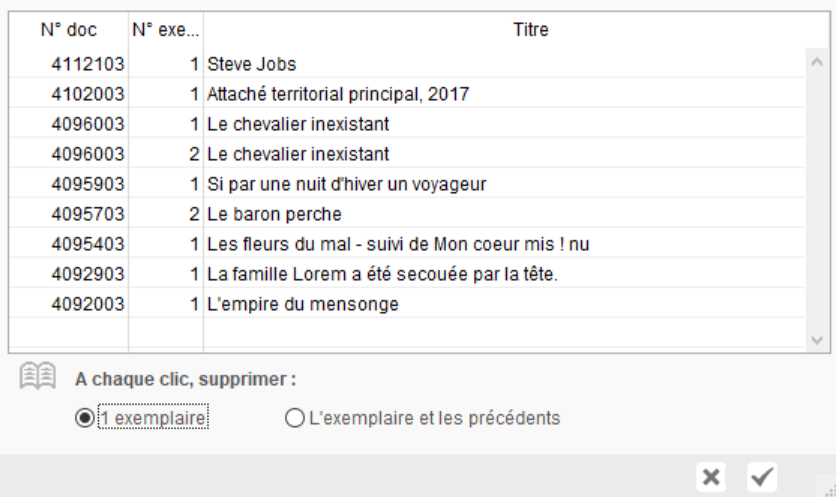Select 'L'exemplaire et les précédents' option
This screenshot has height=497, width=836.
tap(295, 418)
